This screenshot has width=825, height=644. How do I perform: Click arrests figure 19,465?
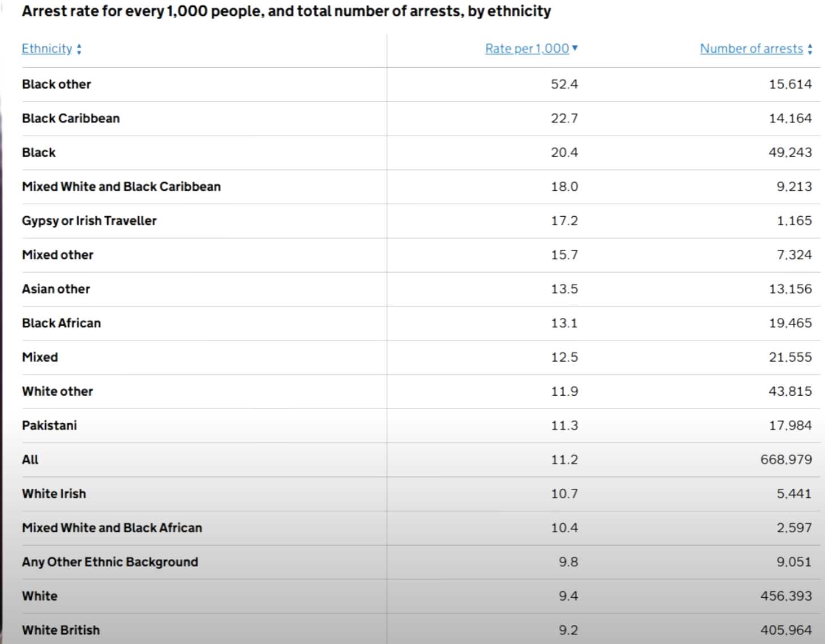tap(790, 323)
